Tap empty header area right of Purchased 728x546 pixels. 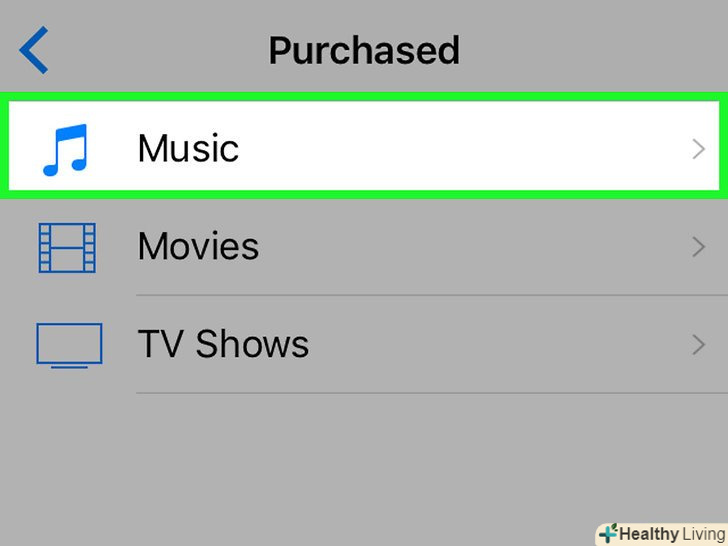click(600, 50)
